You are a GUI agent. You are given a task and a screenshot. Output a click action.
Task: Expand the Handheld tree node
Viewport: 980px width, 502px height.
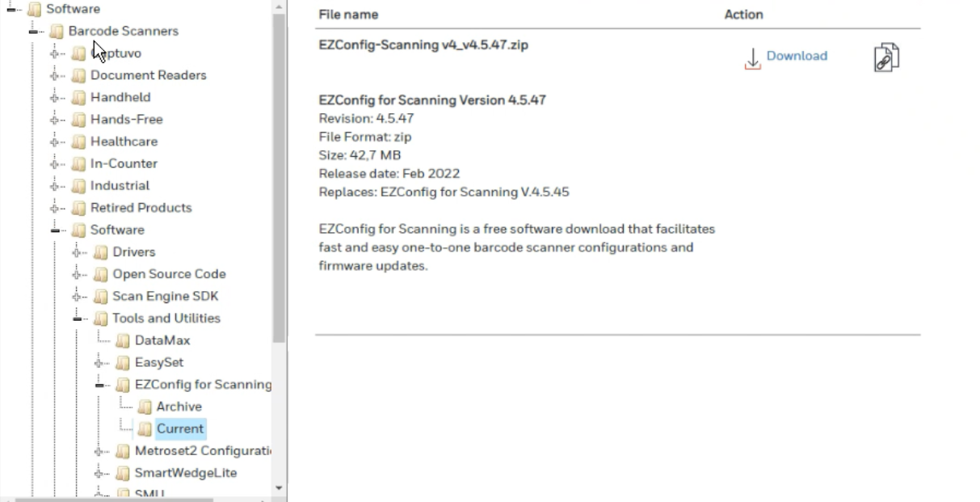pyautogui.click(x=56, y=97)
